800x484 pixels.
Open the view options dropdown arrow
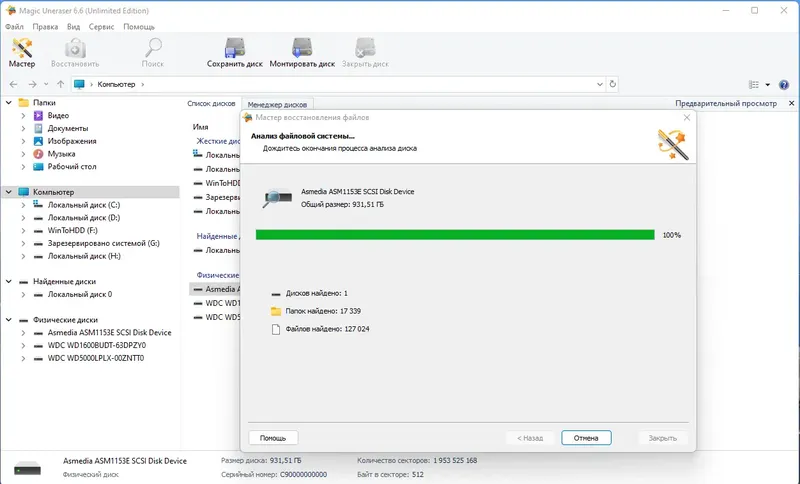[x=767, y=85]
